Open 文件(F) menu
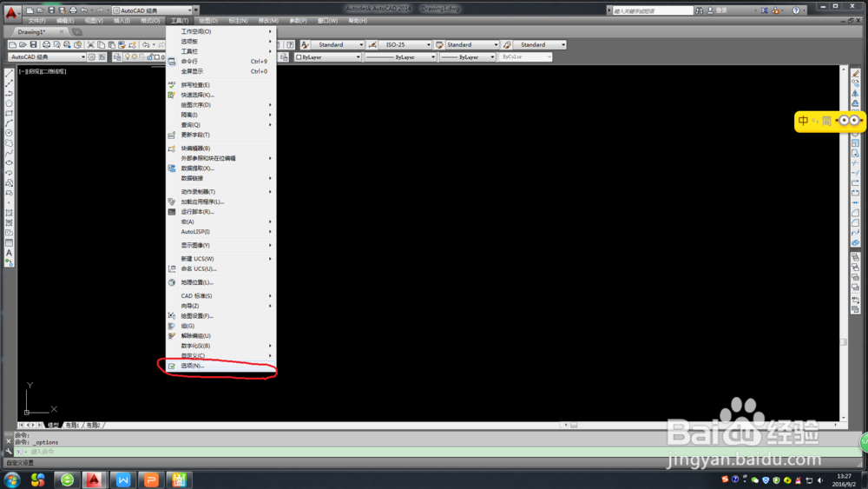This screenshot has height=489, width=868. [37, 21]
